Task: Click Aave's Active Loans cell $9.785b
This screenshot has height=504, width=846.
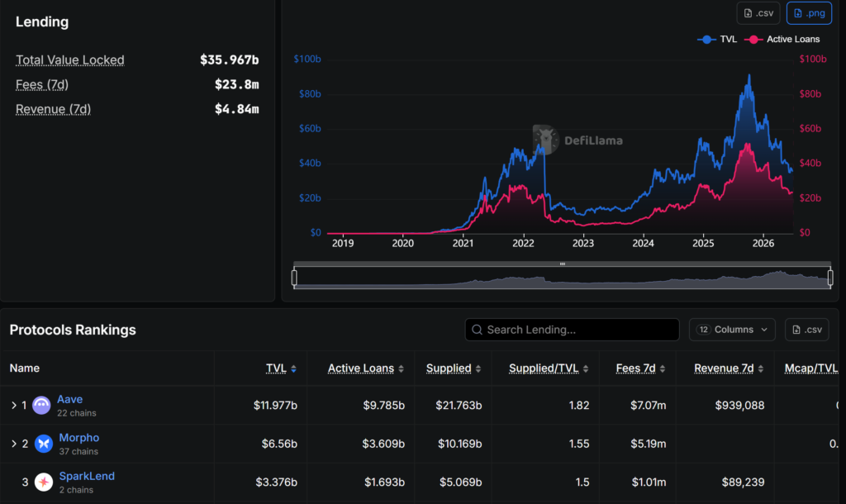Action: tap(383, 405)
